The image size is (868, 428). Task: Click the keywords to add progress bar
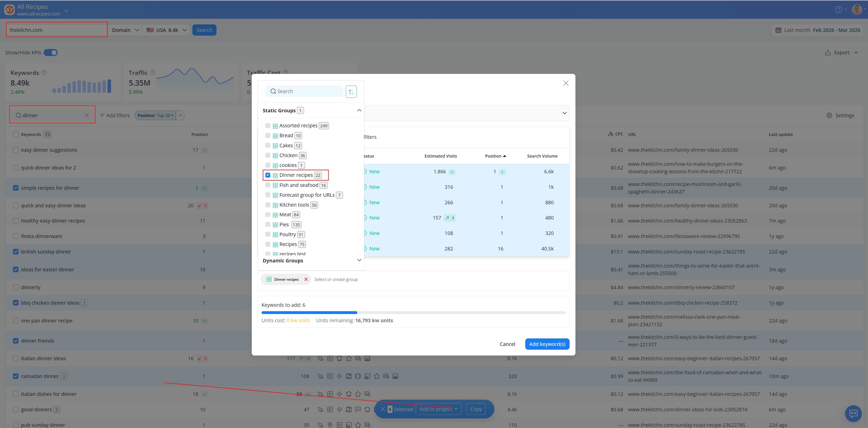pyautogui.click(x=413, y=312)
